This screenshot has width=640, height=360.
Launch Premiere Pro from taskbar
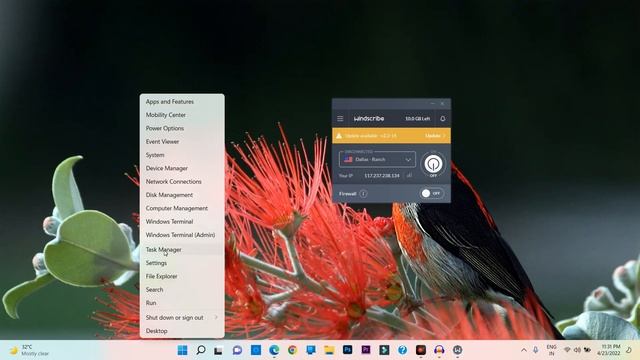366,350
